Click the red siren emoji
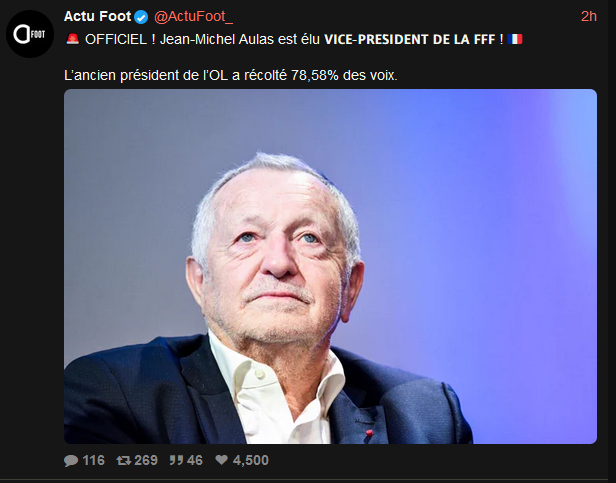 [73, 39]
